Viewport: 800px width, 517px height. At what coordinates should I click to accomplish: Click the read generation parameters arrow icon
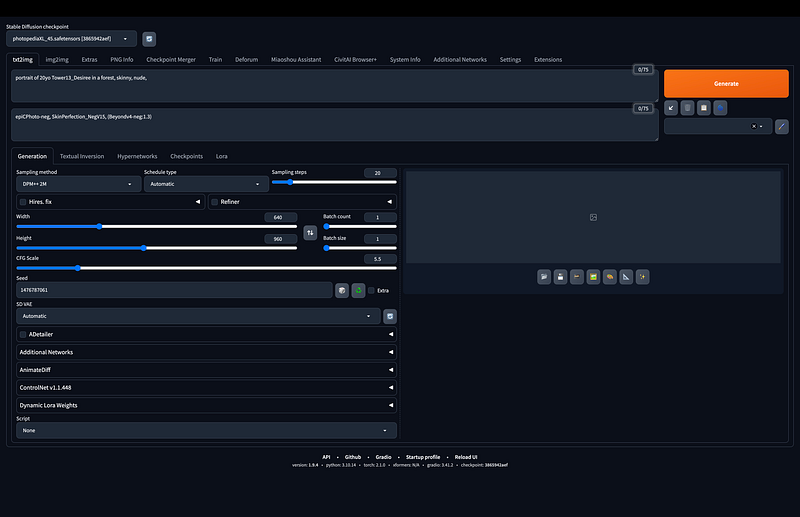pos(671,108)
